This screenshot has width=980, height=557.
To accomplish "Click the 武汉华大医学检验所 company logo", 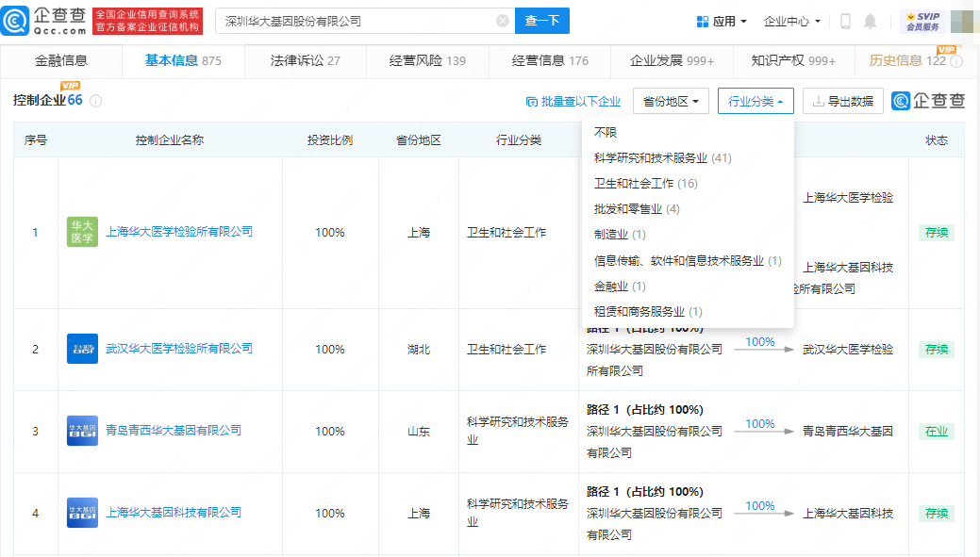I will pyautogui.click(x=82, y=349).
